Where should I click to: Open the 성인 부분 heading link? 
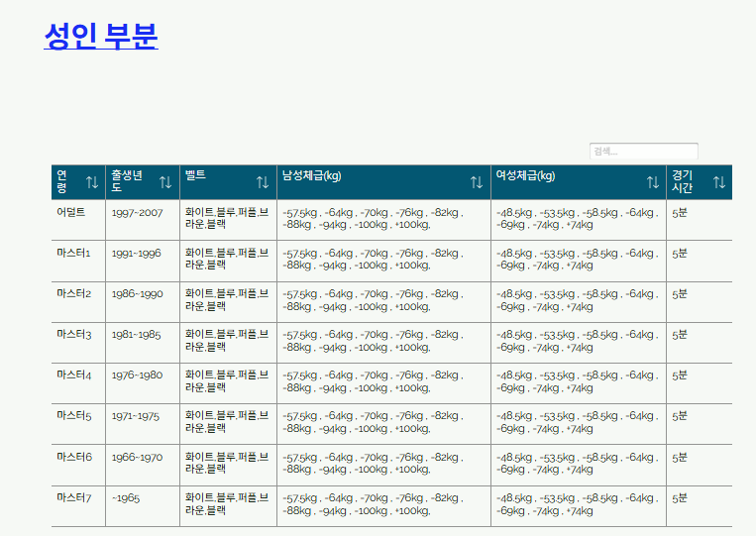coord(101,35)
